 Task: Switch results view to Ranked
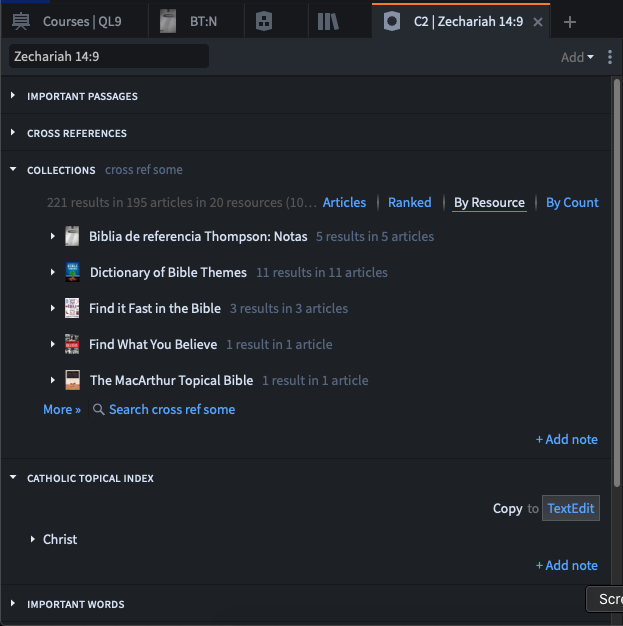[410, 202]
